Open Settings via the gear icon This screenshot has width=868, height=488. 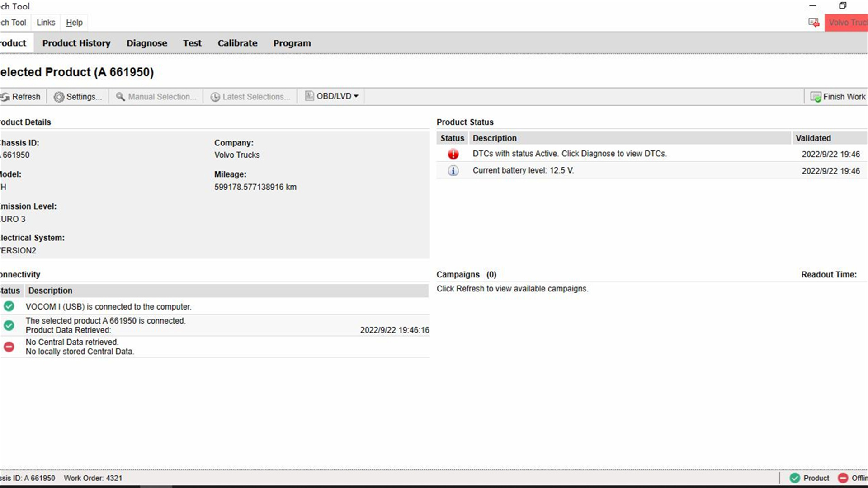(x=59, y=97)
